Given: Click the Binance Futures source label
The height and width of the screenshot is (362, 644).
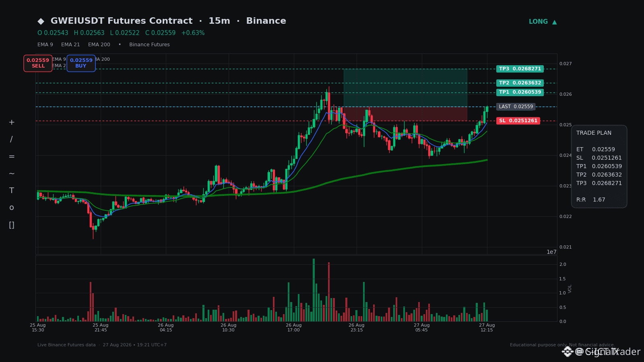Looking at the screenshot, I should (149, 45).
